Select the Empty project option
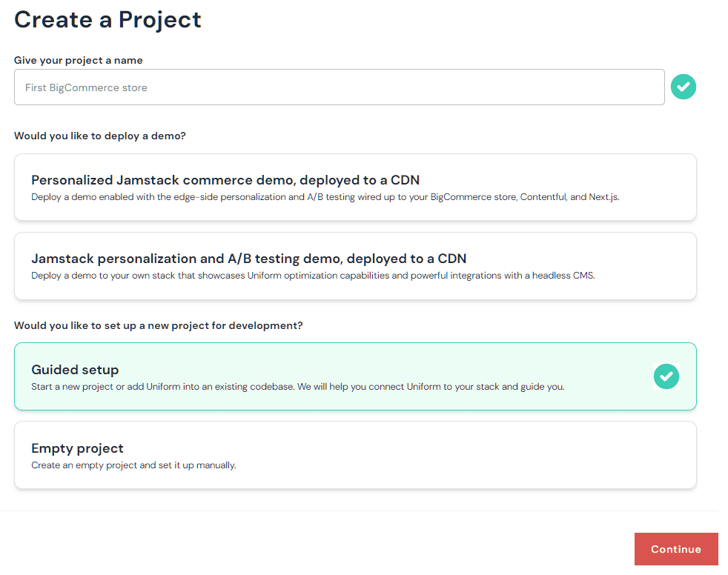 [x=356, y=454]
